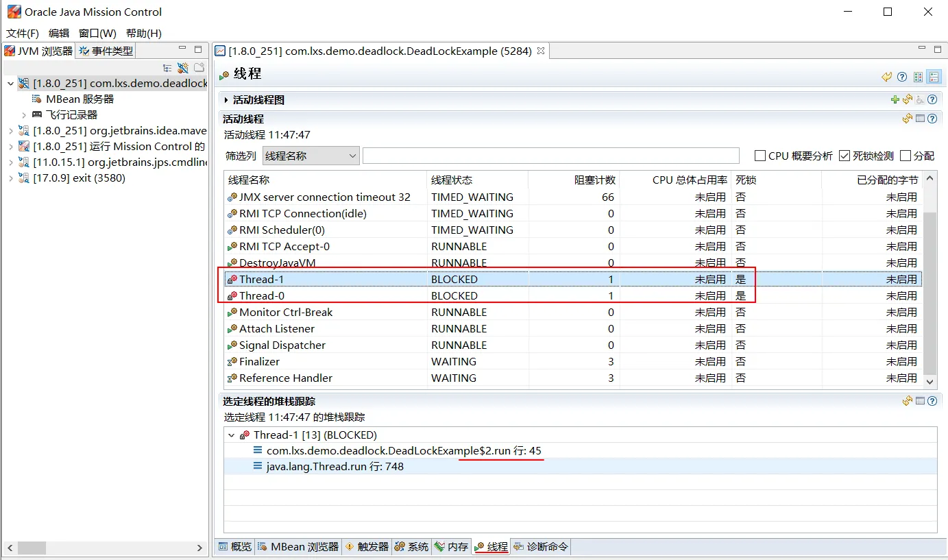
Task: Enable the 分配 checkbox
Action: click(905, 156)
